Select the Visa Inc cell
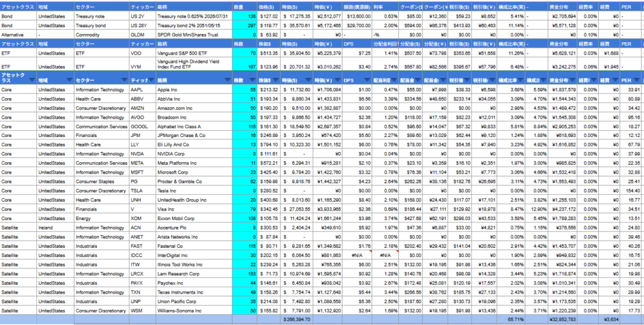The image size is (644, 325). pos(194,209)
